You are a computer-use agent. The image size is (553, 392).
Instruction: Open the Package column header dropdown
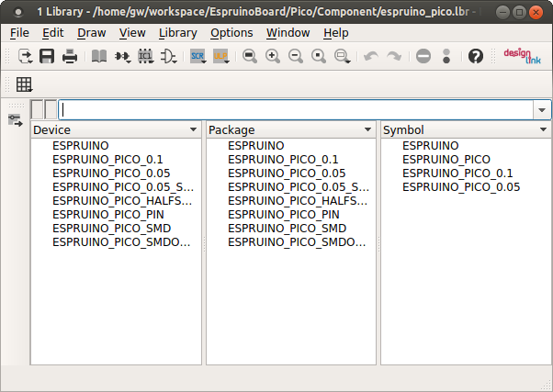[367, 129]
